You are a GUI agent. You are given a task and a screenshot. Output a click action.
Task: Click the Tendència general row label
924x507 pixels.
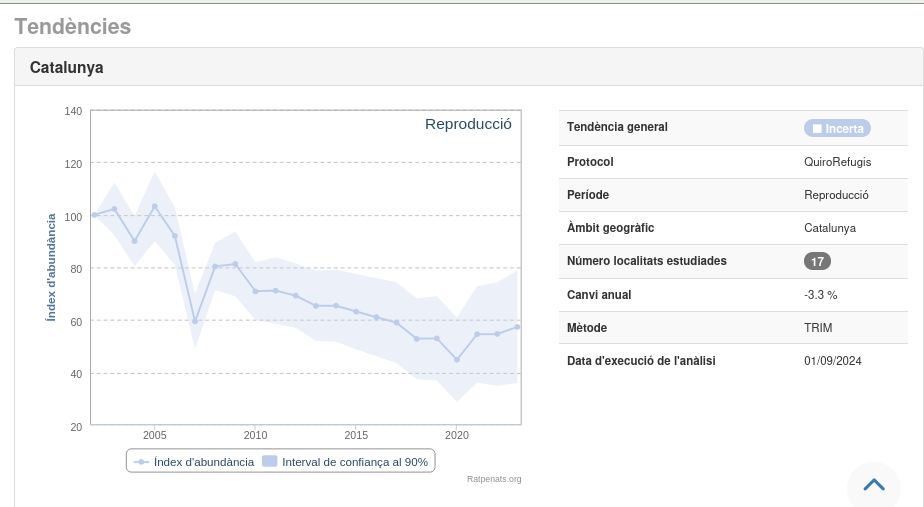[617, 127]
